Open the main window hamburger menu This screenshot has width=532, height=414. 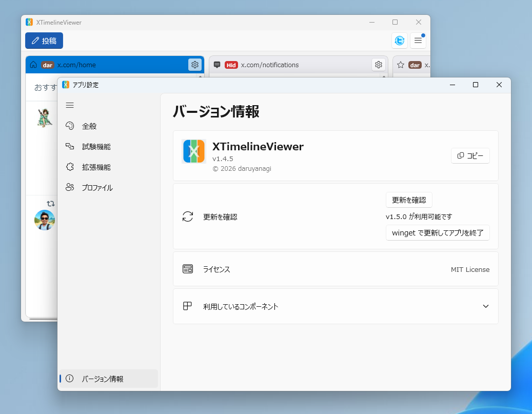click(418, 41)
